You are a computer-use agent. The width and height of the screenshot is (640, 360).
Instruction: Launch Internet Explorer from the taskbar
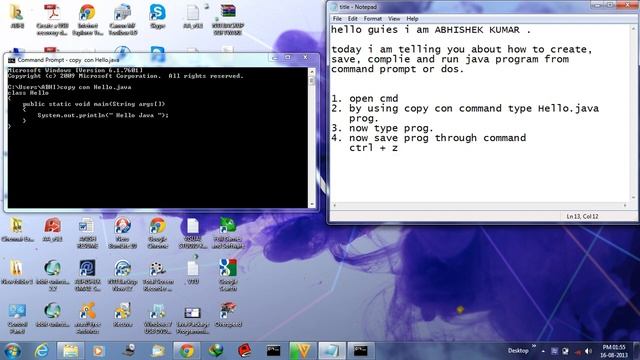pos(41,350)
